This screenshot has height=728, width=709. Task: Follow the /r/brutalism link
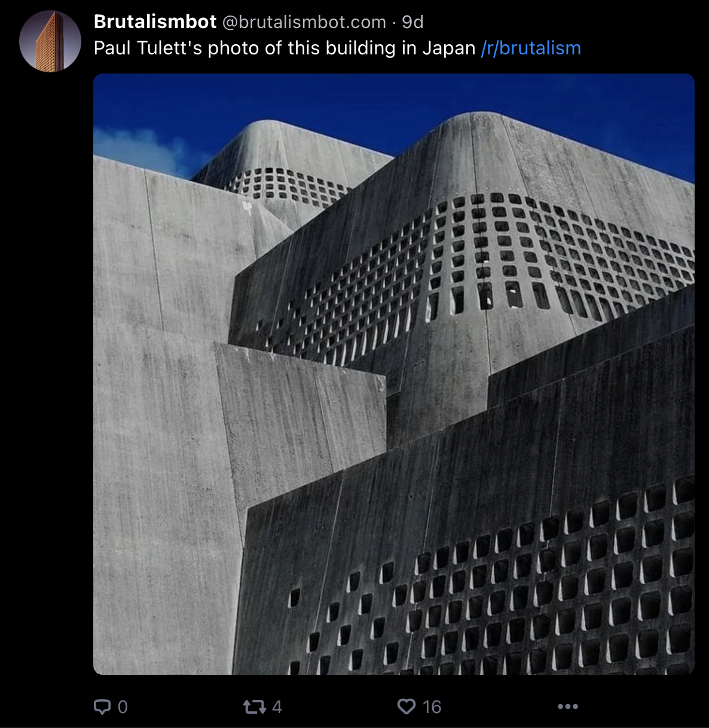click(531, 48)
